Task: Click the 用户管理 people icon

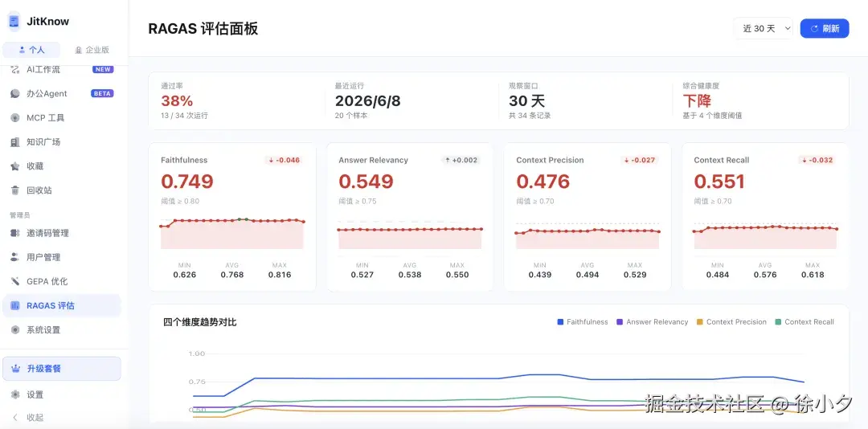Action: coord(15,257)
